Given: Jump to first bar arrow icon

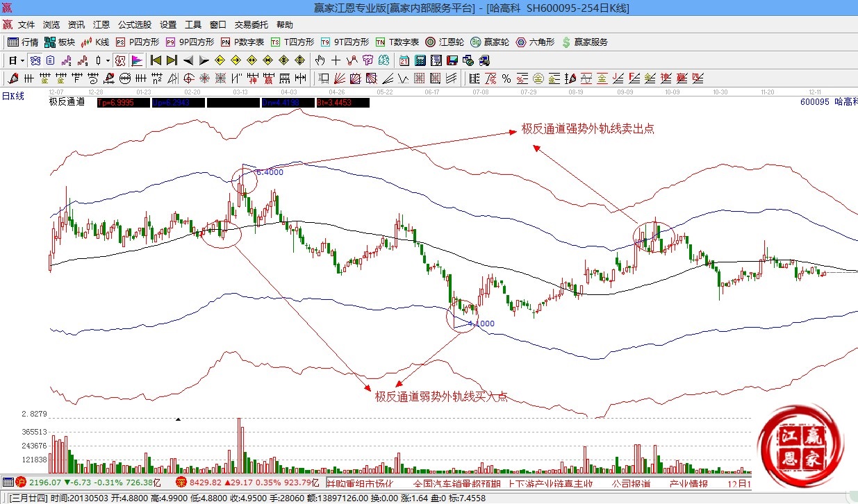Looking at the screenshot, I should [156, 60].
